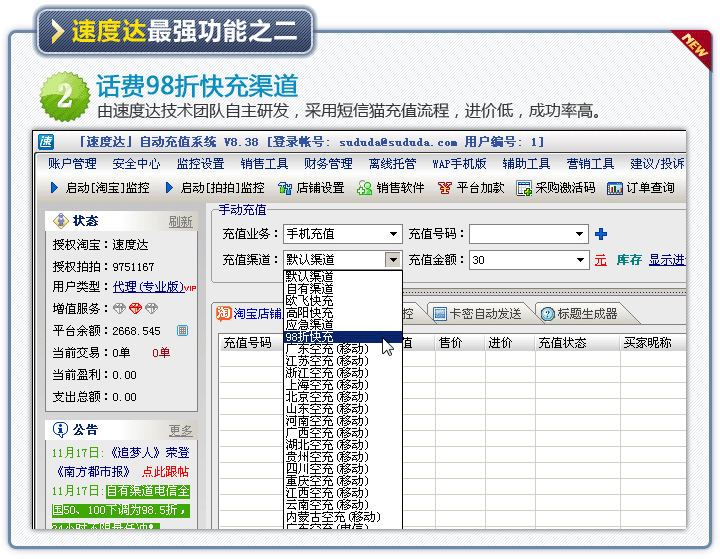Sort by the 买家昵称 column header
This screenshot has width=720, height=559.
[652, 343]
